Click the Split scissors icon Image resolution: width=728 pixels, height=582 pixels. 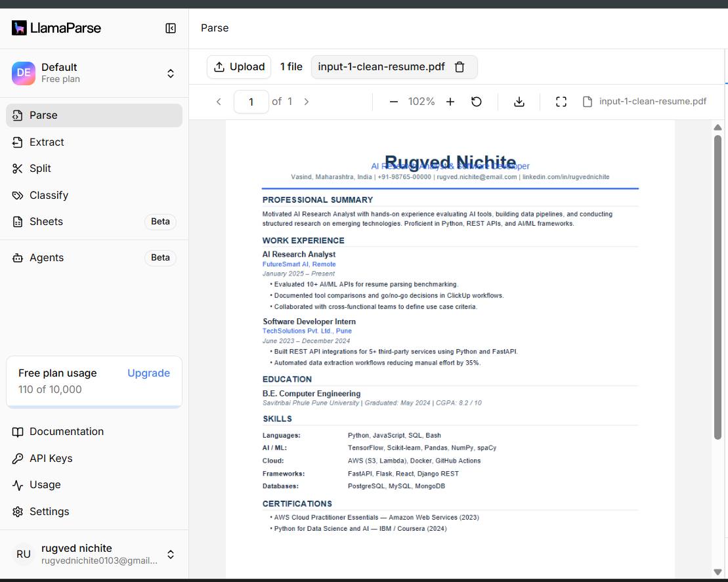point(18,169)
